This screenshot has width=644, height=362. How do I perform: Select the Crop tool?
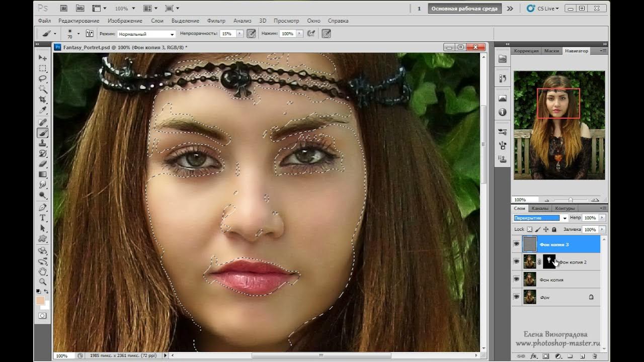click(x=43, y=100)
